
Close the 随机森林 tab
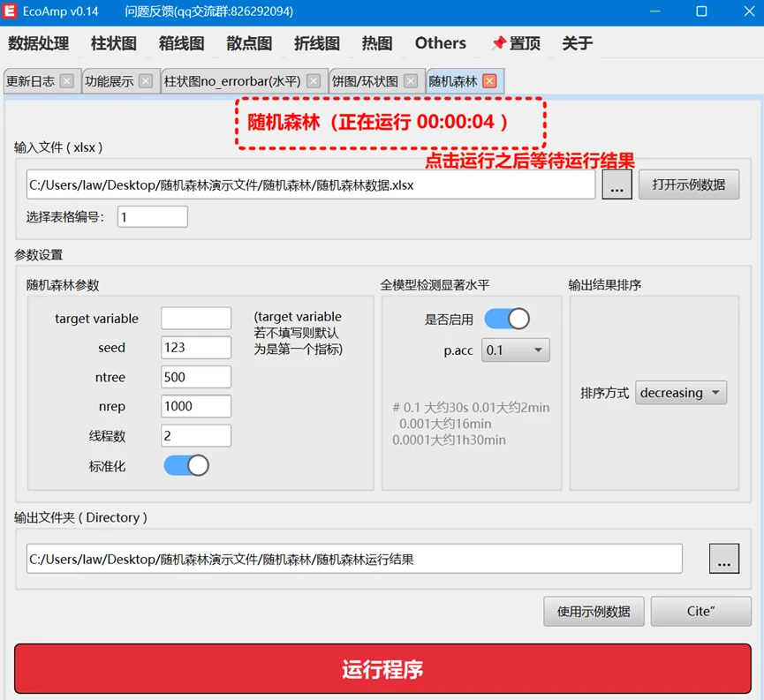click(x=489, y=81)
